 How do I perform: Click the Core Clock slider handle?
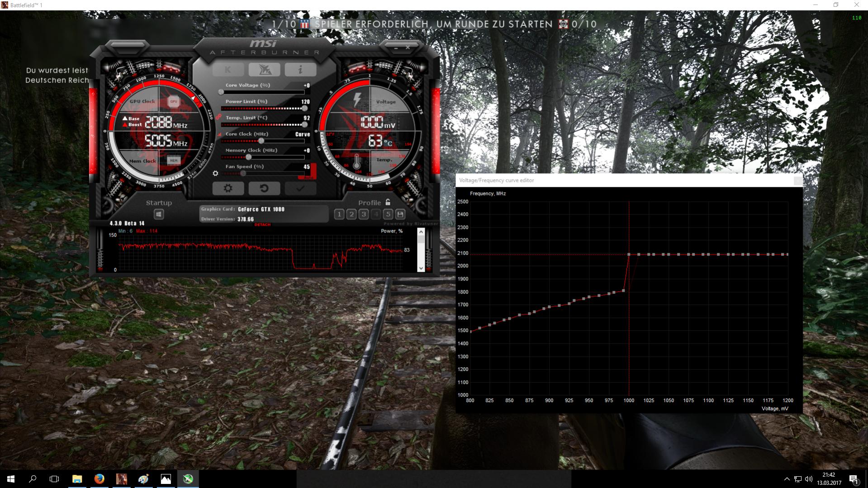[261, 141]
